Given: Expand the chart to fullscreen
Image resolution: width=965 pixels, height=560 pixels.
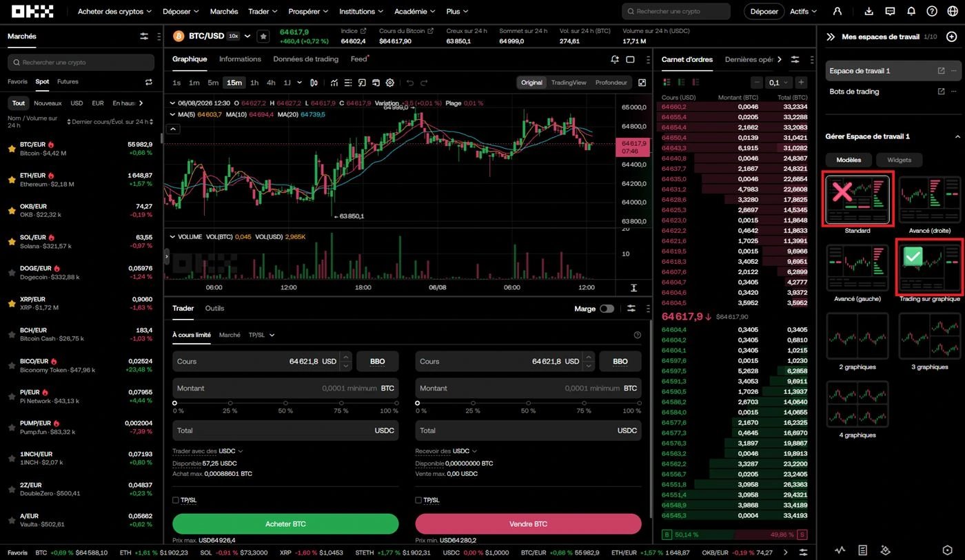Looking at the screenshot, I should 642,83.
